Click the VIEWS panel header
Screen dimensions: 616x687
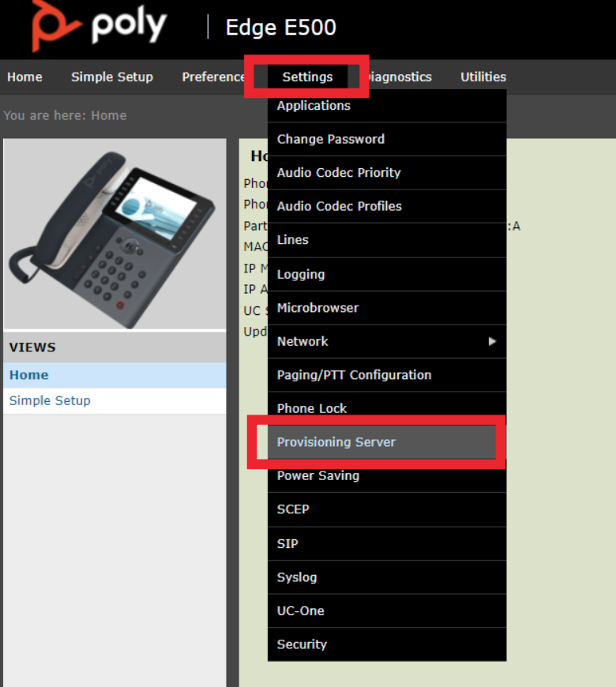115,347
